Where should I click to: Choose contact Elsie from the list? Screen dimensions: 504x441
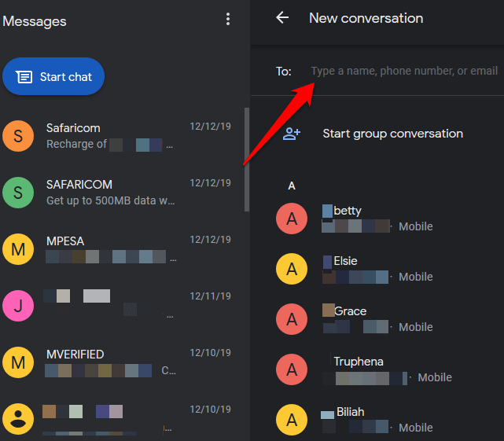click(377, 269)
